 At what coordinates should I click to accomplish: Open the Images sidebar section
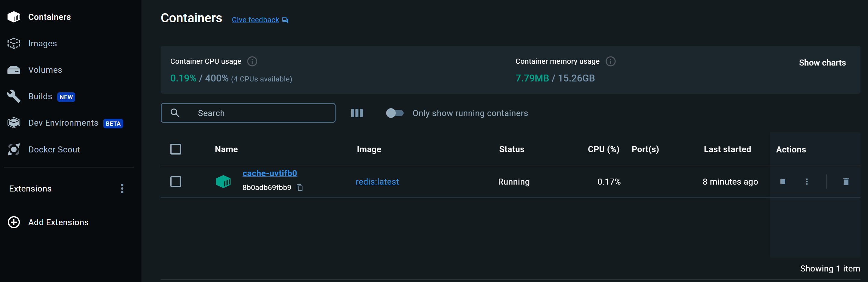point(42,43)
